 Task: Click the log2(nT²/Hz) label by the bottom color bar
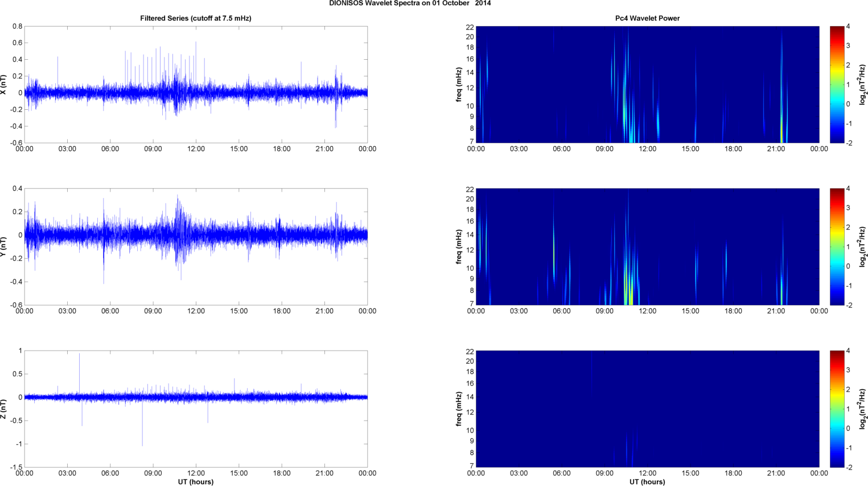[x=863, y=409]
